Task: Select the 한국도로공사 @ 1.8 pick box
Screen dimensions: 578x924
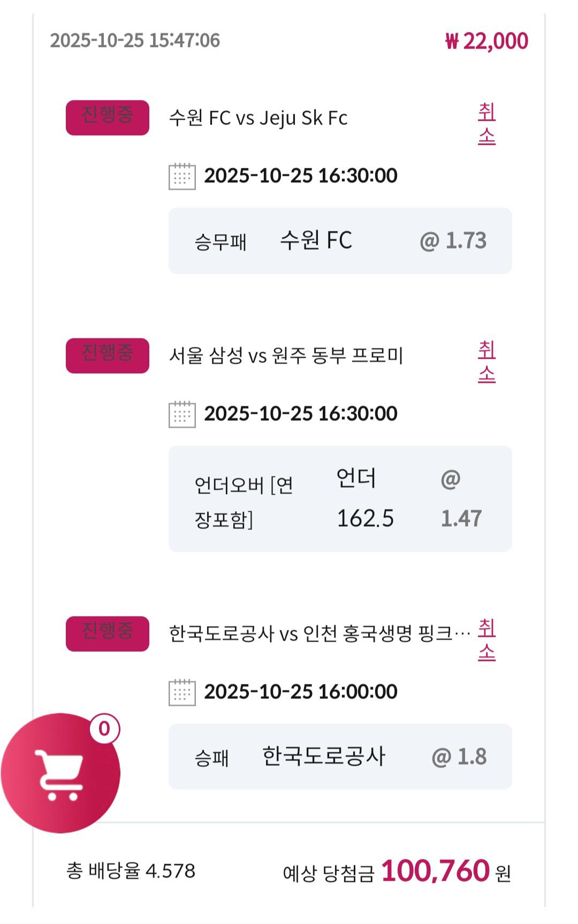Action: [340, 756]
